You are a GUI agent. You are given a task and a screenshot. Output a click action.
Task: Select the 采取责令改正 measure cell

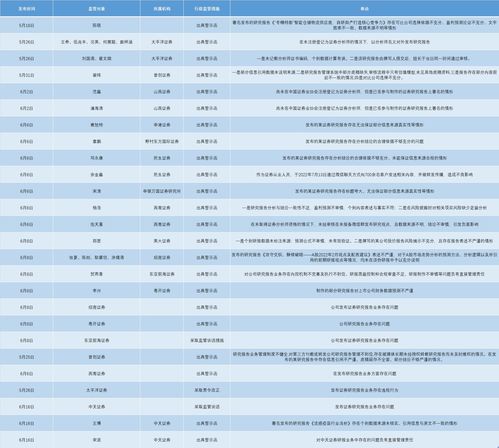click(x=207, y=390)
